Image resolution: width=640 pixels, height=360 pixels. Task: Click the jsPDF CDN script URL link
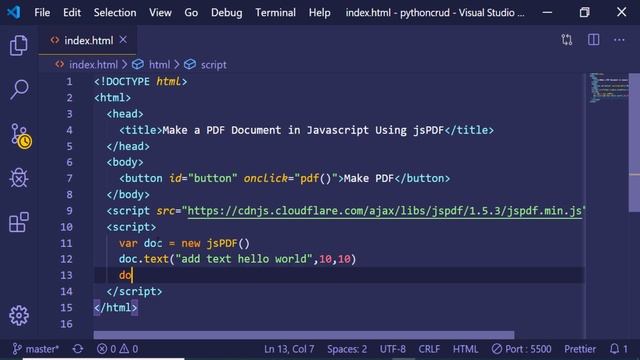click(x=384, y=211)
